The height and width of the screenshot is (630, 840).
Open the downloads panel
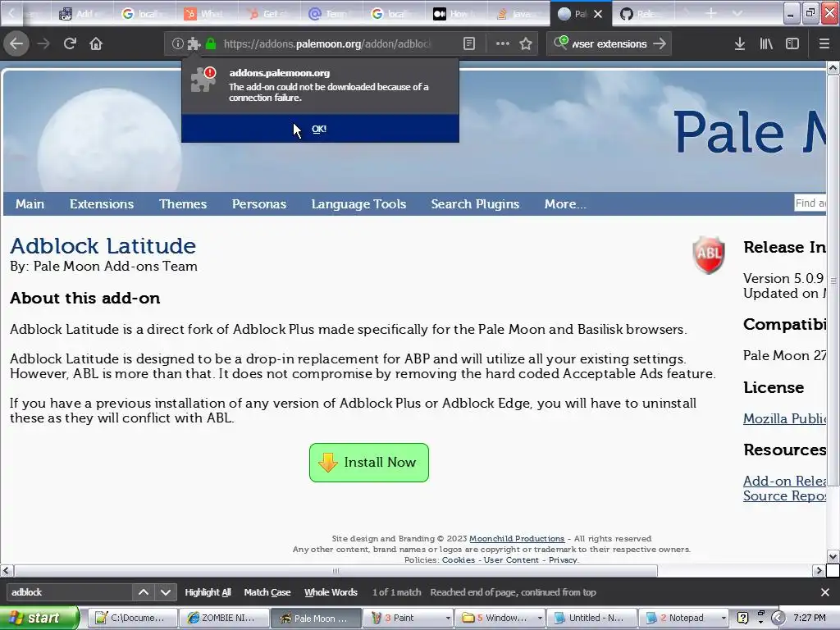tap(740, 44)
